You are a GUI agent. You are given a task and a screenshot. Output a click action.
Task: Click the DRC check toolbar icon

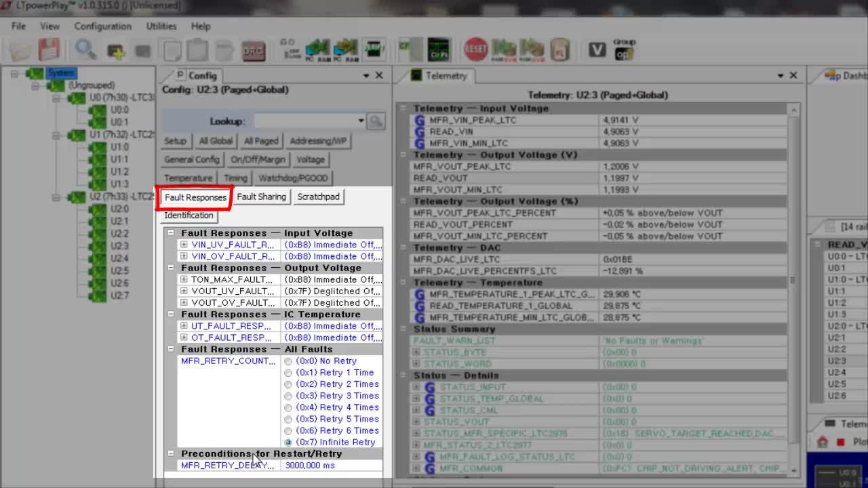pos(253,51)
